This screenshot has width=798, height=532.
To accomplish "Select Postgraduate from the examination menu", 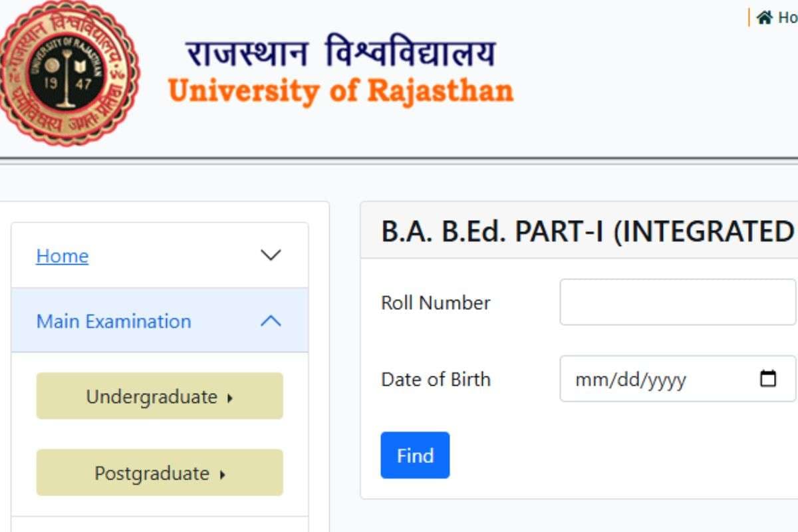I will coord(160,473).
